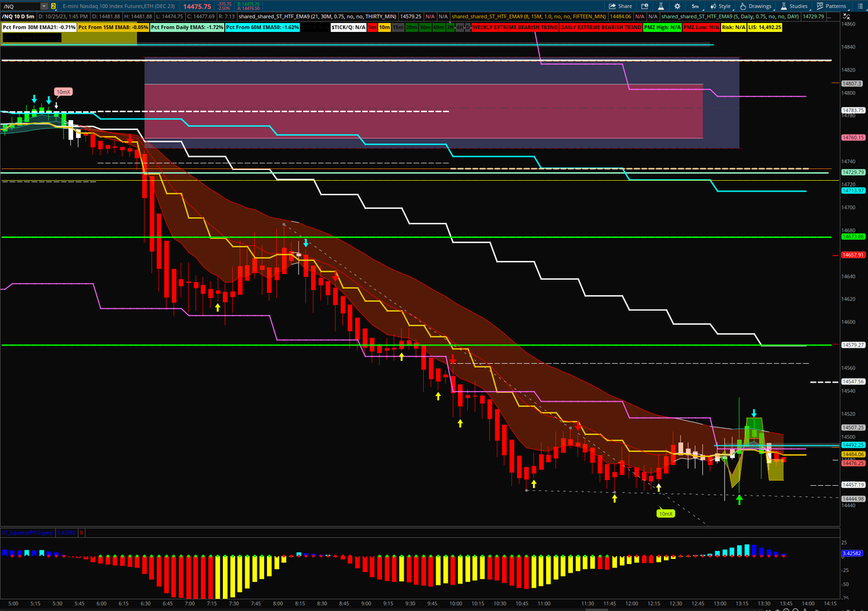Click the price axis settings icon below toolbar

point(848,15)
